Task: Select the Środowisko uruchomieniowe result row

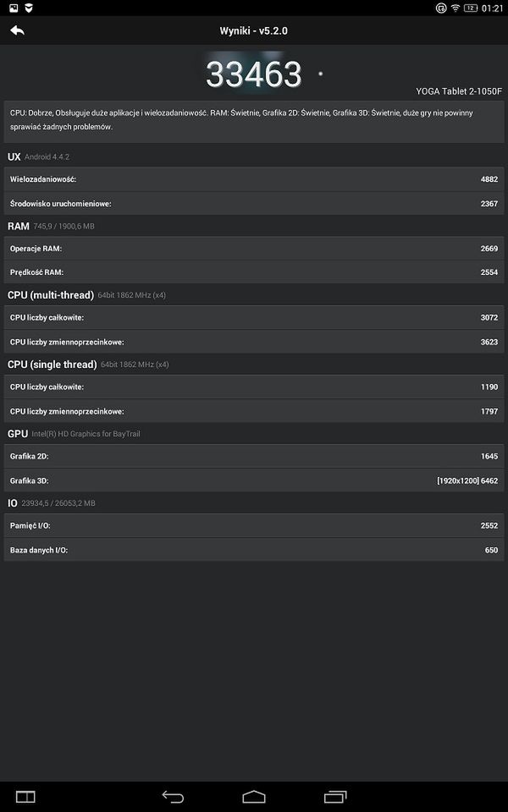Action: (254, 203)
